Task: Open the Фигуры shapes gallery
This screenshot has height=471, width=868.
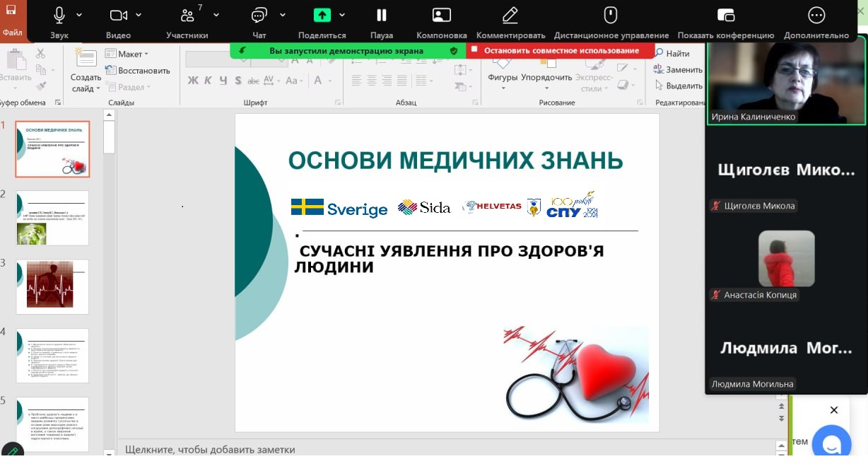Action: coord(503,77)
